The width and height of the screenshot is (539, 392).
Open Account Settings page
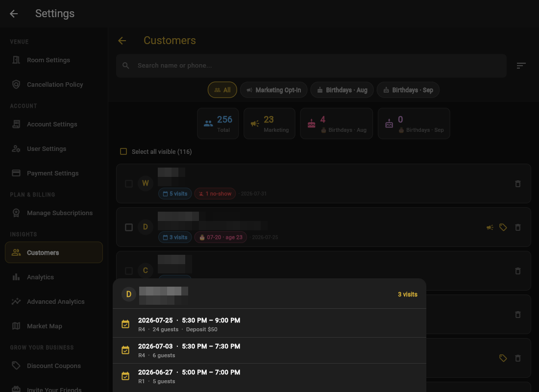coord(54,124)
